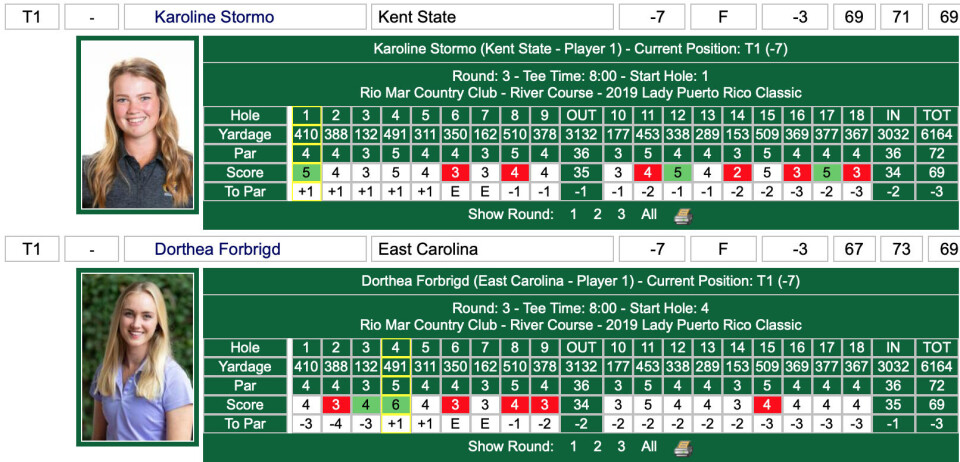Click Forbrigd's green score 6 on hole 4

[396, 404]
